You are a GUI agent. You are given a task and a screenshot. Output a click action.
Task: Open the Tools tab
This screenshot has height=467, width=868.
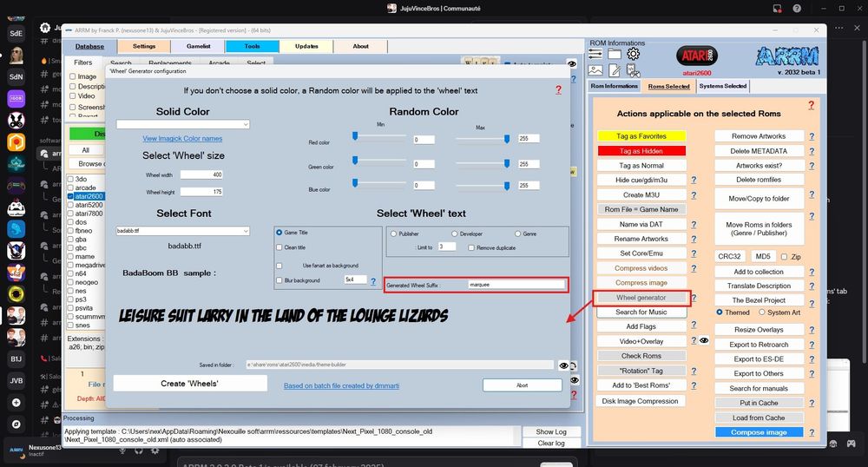[x=252, y=47]
